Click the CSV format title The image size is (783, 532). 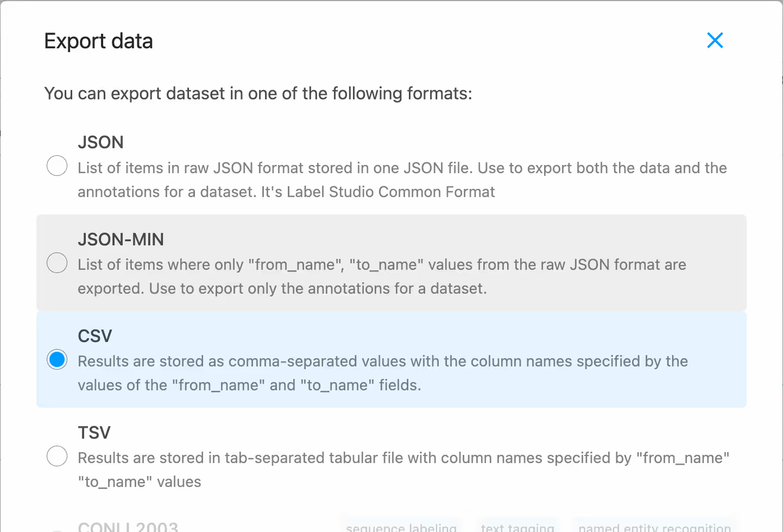pos(95,336)
